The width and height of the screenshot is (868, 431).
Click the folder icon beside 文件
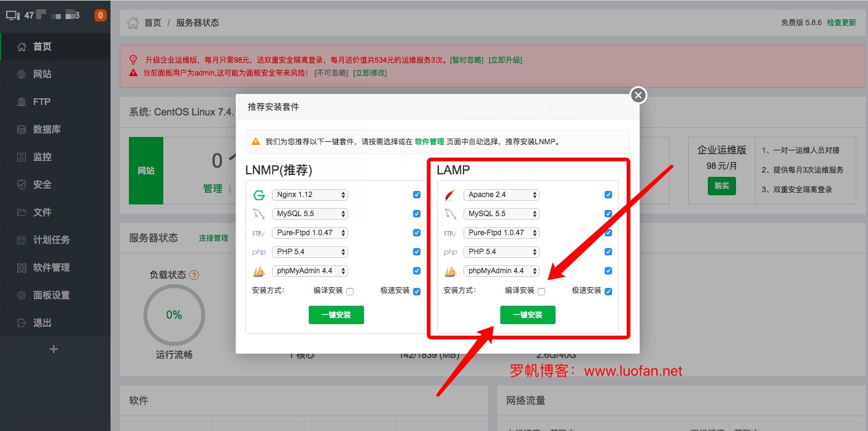21,212
